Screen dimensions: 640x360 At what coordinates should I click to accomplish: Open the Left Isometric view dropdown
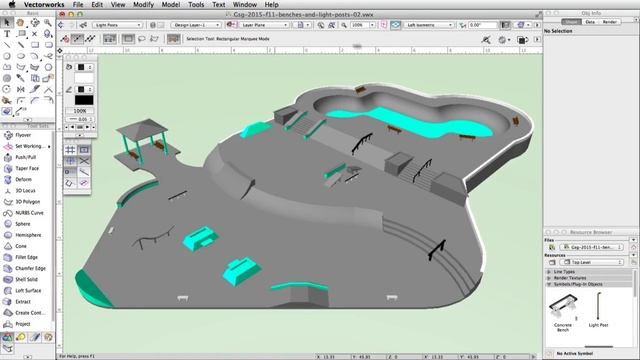tap(429, 25)
